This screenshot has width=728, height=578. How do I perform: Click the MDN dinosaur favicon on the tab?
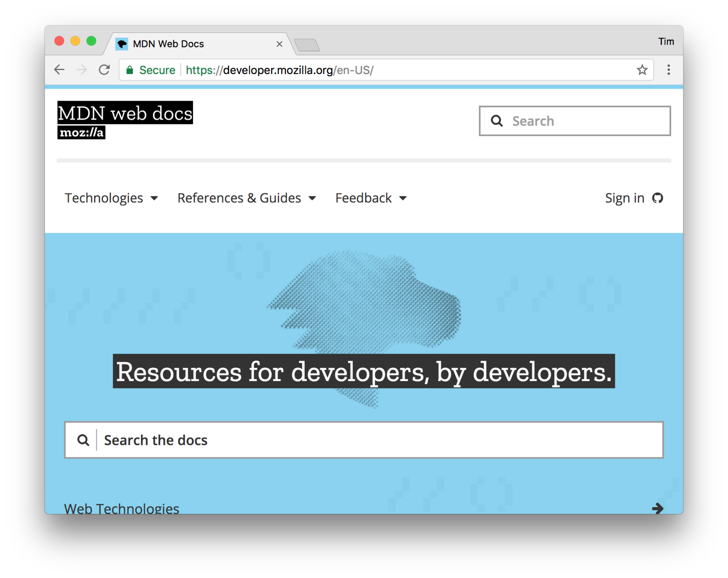click(122, 44)
